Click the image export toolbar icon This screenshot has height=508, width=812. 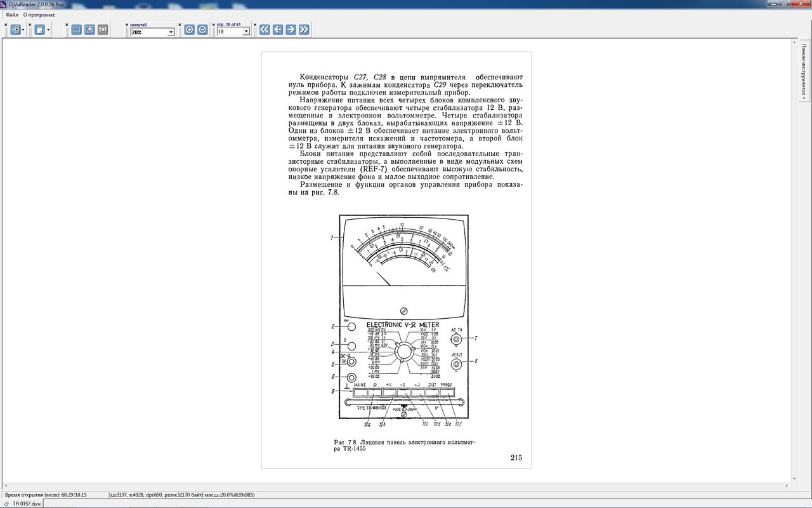89,29
